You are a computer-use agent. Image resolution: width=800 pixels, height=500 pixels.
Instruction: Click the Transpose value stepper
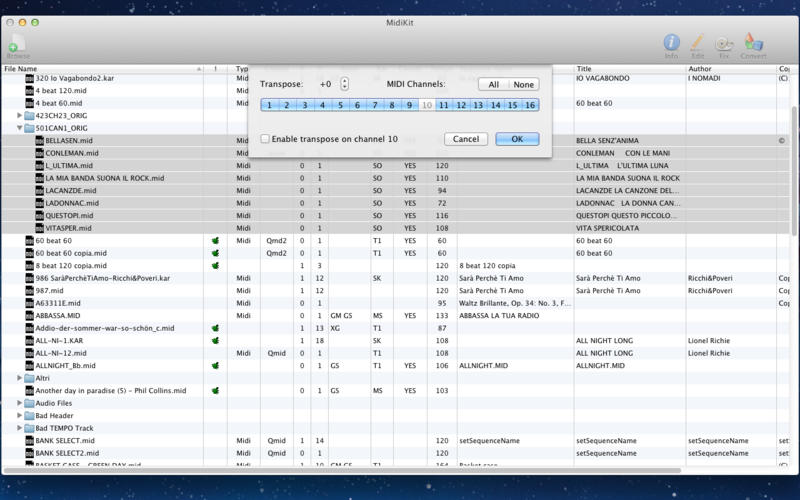(345, 84)
